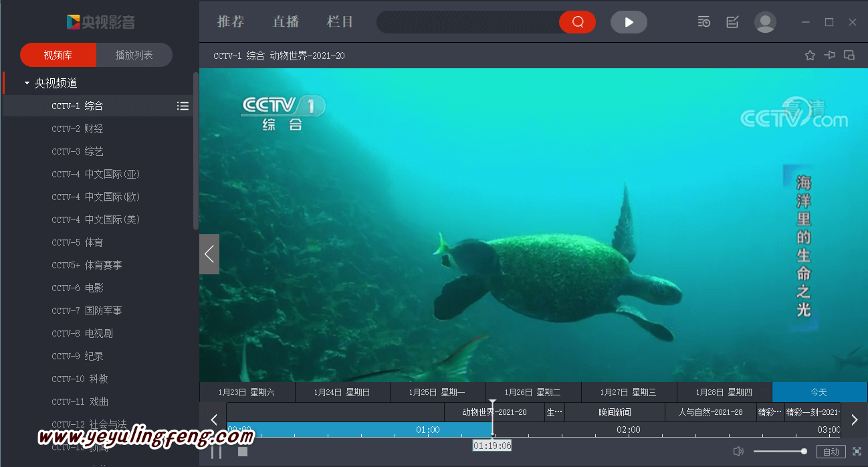868x467 pixels.
Task: Collapse the 央视频道 tree group
Action: (27, 84)
